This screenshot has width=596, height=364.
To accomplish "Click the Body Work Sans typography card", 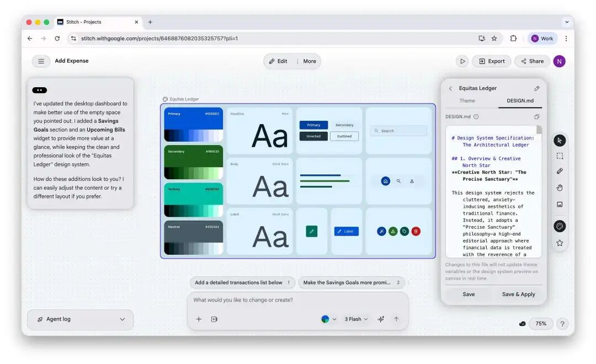I will pyautogui.click(x=259, y=181).
